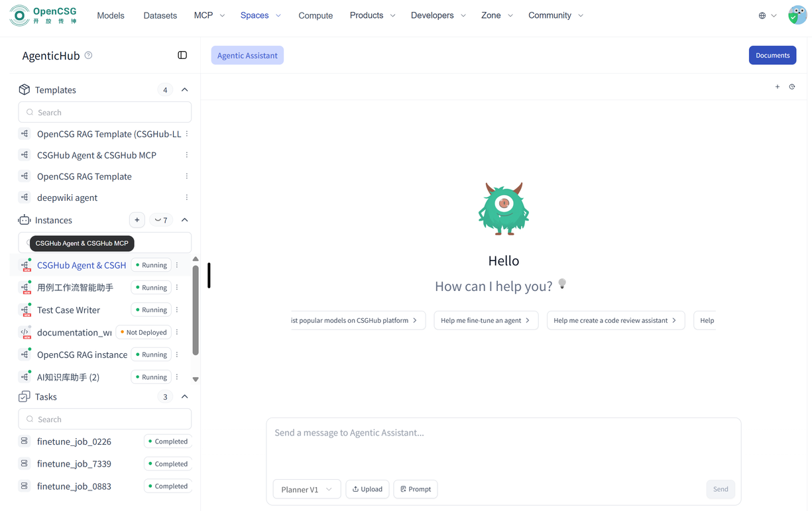This screenshot has height=511, width=812.
Task: Open the instances filter dropdown showing 7
Action: tap(161, 220)
